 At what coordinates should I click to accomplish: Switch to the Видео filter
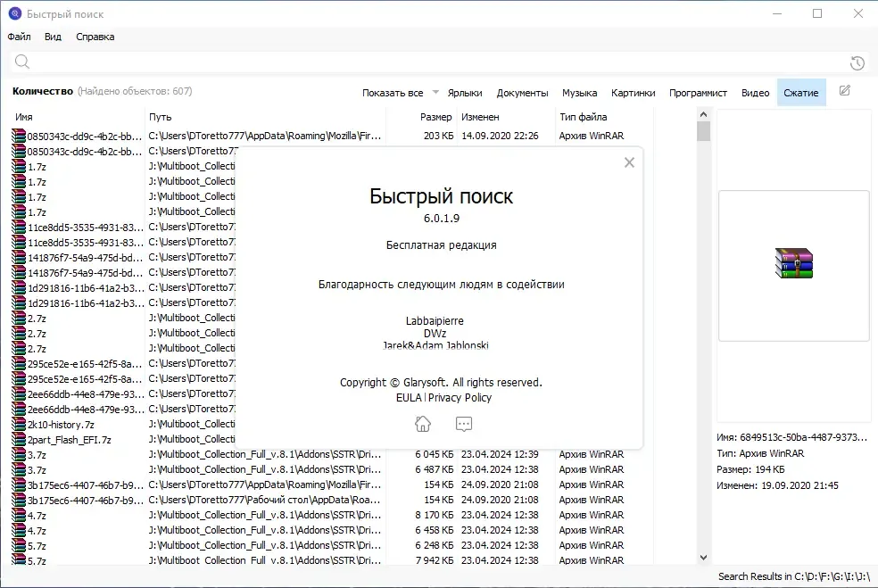(x=756, y=93)
